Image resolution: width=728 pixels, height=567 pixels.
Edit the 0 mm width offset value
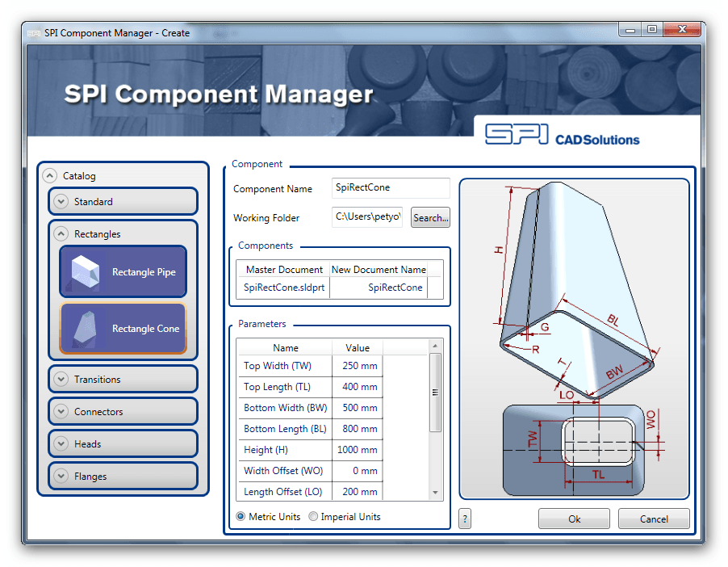[358, 470]
